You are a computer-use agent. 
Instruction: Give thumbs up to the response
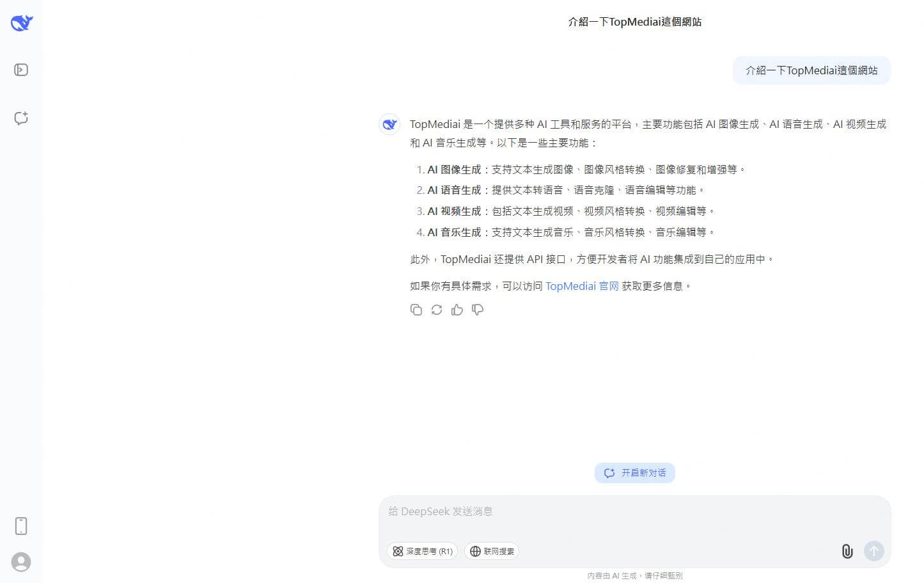(457, 310)
